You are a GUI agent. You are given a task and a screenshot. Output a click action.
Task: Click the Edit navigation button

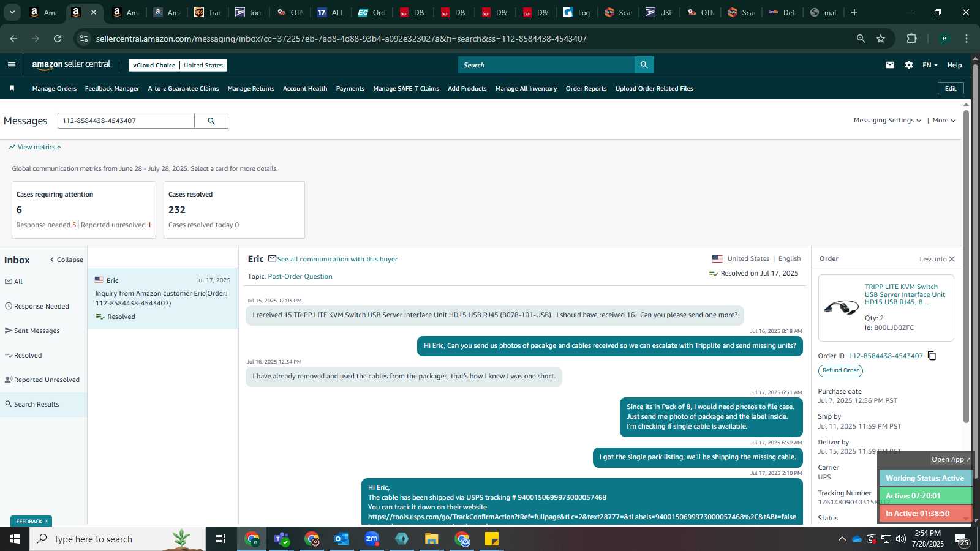point(951,88)
